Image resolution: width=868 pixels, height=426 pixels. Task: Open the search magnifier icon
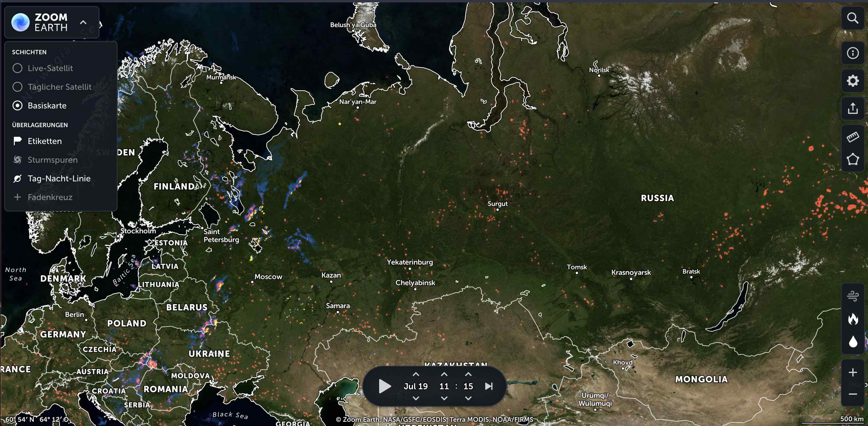pos(853,18)
